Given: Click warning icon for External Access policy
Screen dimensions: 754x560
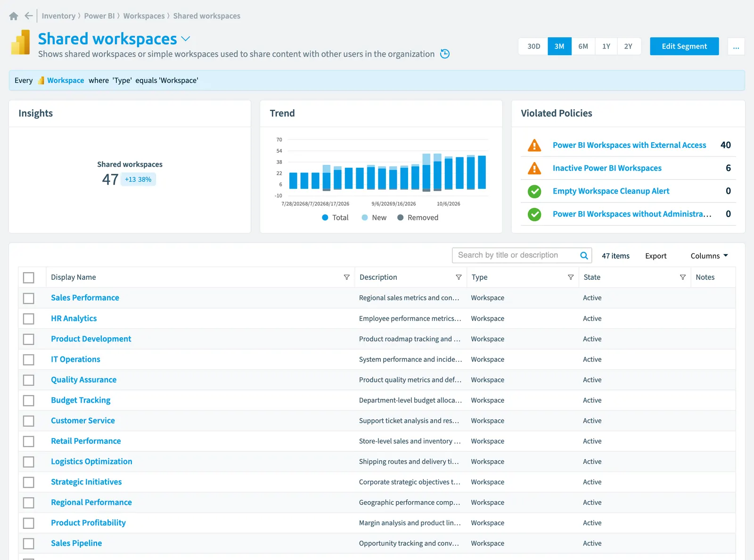Looking at the screenshot, I should 534,145.
